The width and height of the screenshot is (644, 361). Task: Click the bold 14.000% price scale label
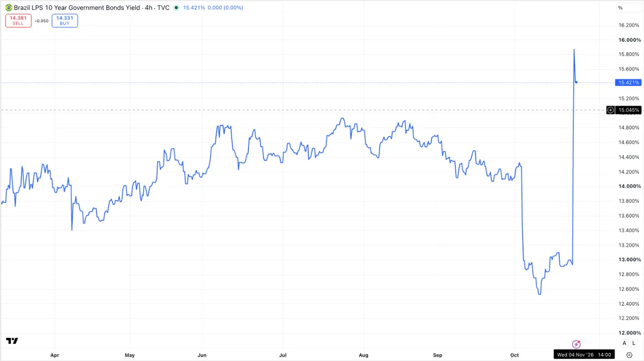pyautogui.click(x=628, y=186)
